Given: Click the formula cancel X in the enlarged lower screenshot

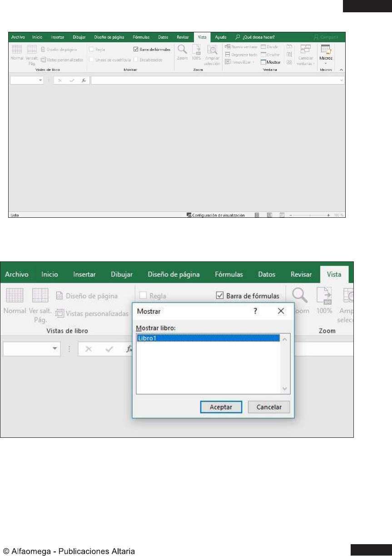Looking at the screenshot, I should (89, 349).
